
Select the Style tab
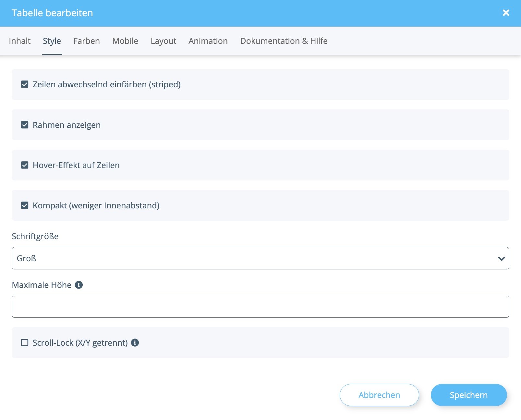pyautogui.click(x=52, y=41)
